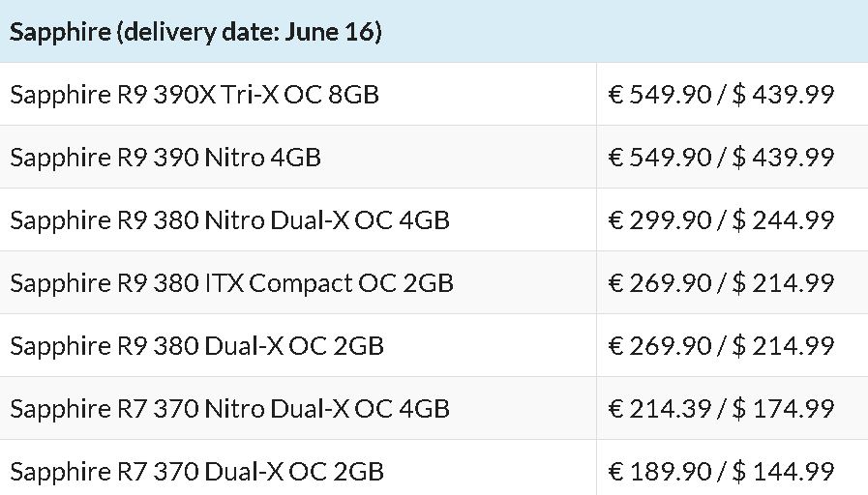The width and height of the screenshot is (868, 495).
Task: Select Sapphire R9 380 ITX Compact OC 2GB
Action: click(x=232, y=283)
